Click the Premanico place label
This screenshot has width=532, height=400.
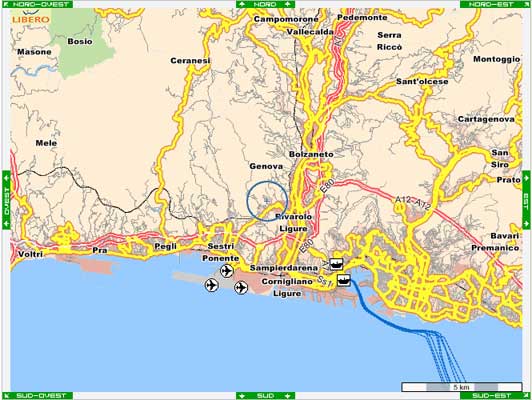495,248
